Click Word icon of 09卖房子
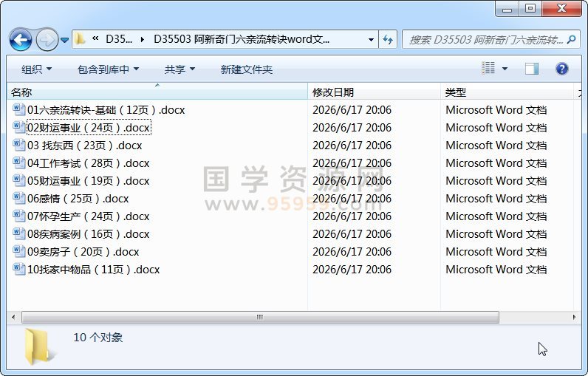The image size is (588, 376). coord(18,251)
